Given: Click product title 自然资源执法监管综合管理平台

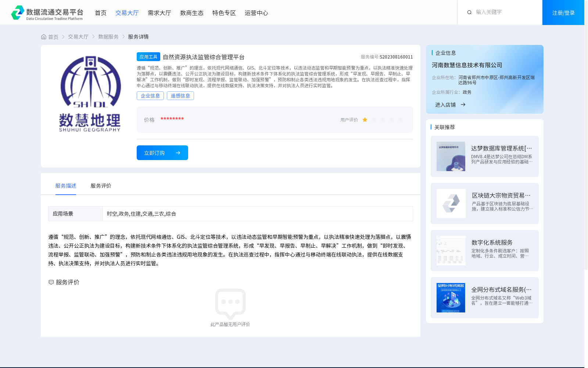Looking at the screenshot, I should pos(204,57).
